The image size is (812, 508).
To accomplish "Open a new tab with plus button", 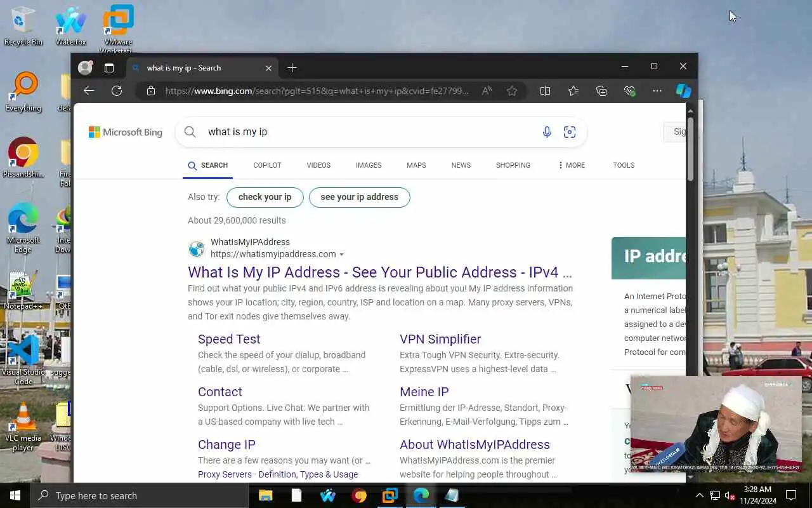I will coord(292,68).
